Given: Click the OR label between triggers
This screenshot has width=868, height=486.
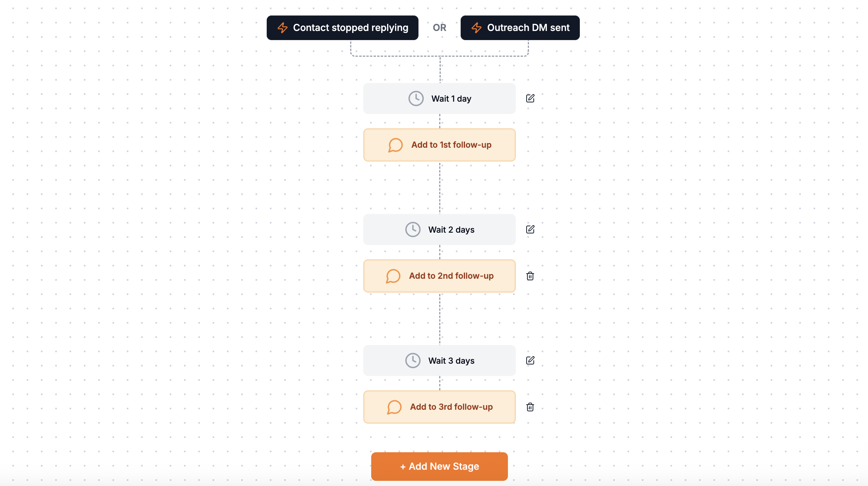Looking at the screenshot, I should click(439, 27).
